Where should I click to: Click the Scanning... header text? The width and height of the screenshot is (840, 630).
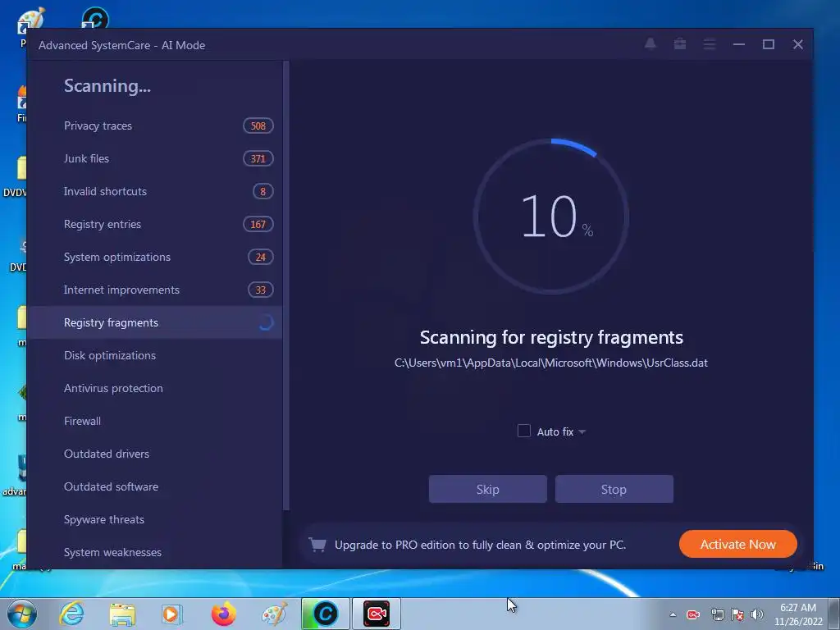(x=107, y=85)
